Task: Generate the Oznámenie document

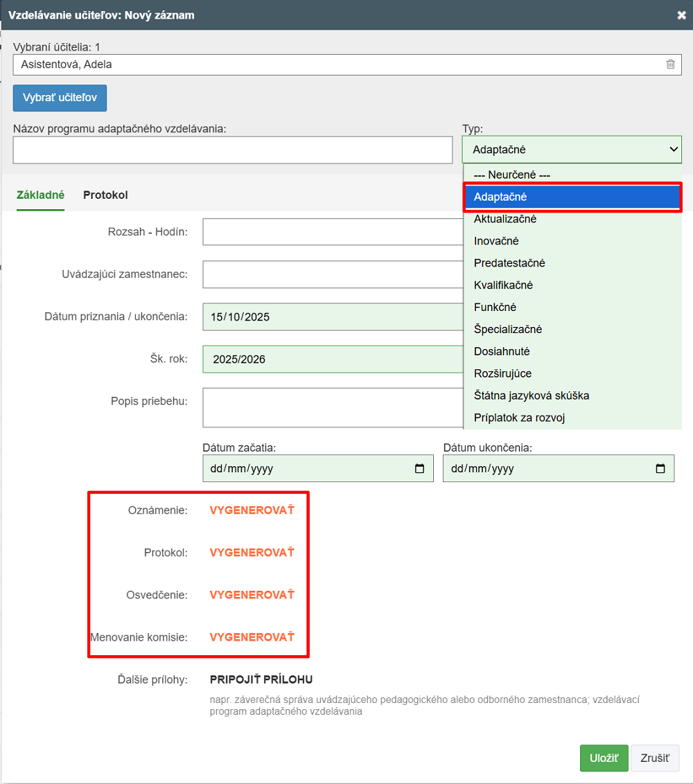Action: pyautogui.click(x=252, y=510)
